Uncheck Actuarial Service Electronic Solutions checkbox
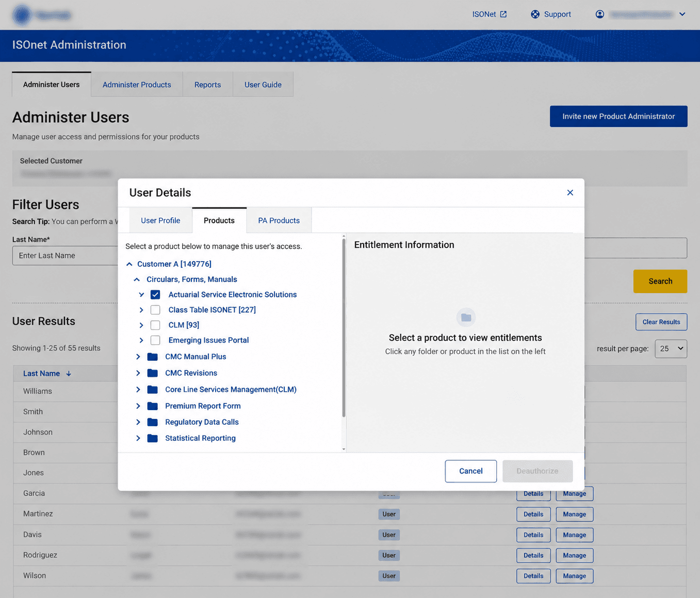The image size is (700, 598). [x=155, y=295]
